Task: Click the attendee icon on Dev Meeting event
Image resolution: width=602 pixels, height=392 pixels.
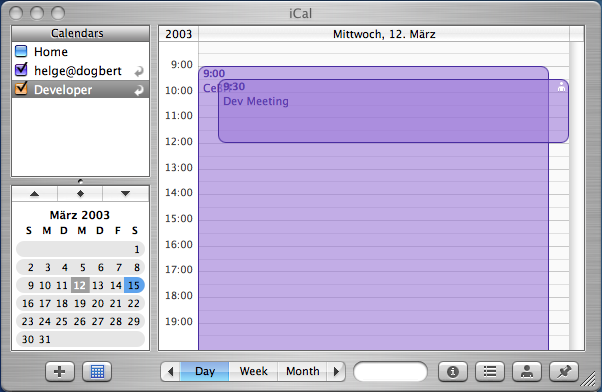Action: 561,87
